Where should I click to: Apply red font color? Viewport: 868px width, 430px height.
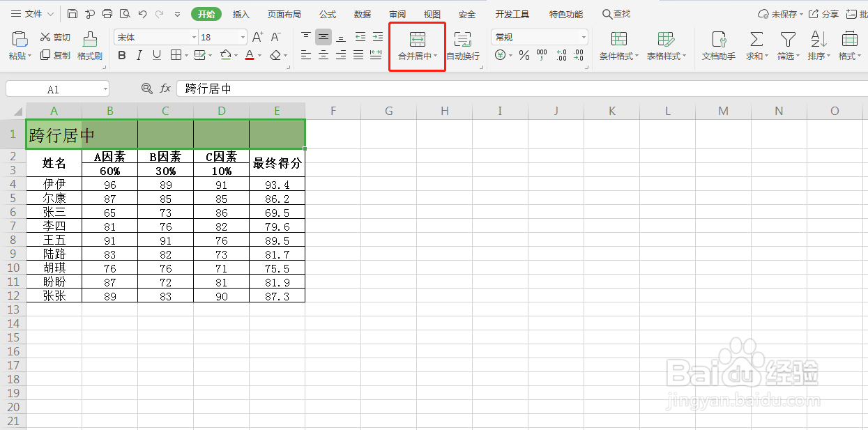point(250,55)
